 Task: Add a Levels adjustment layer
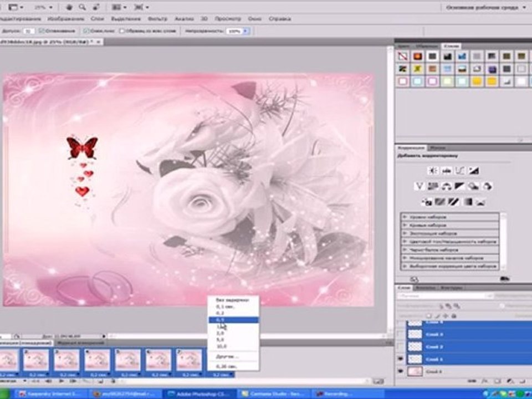[447, 171]
